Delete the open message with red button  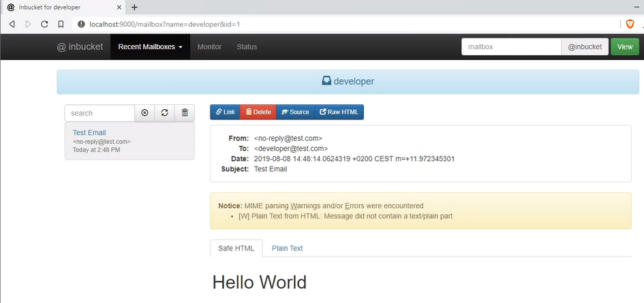coord(258,112)
